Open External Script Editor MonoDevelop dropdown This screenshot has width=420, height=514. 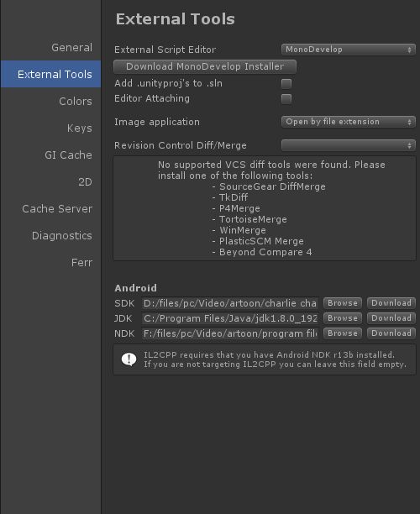click(x=349, y=50)
